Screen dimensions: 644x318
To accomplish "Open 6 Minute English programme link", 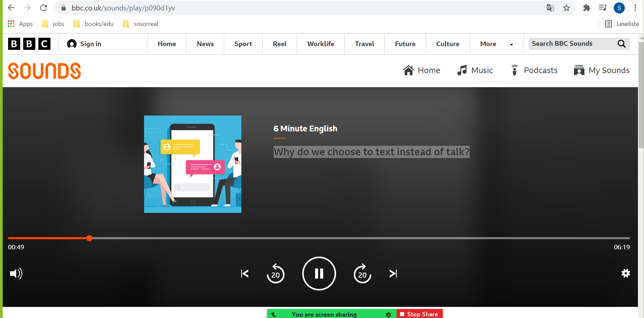I will tap(305, 128).
